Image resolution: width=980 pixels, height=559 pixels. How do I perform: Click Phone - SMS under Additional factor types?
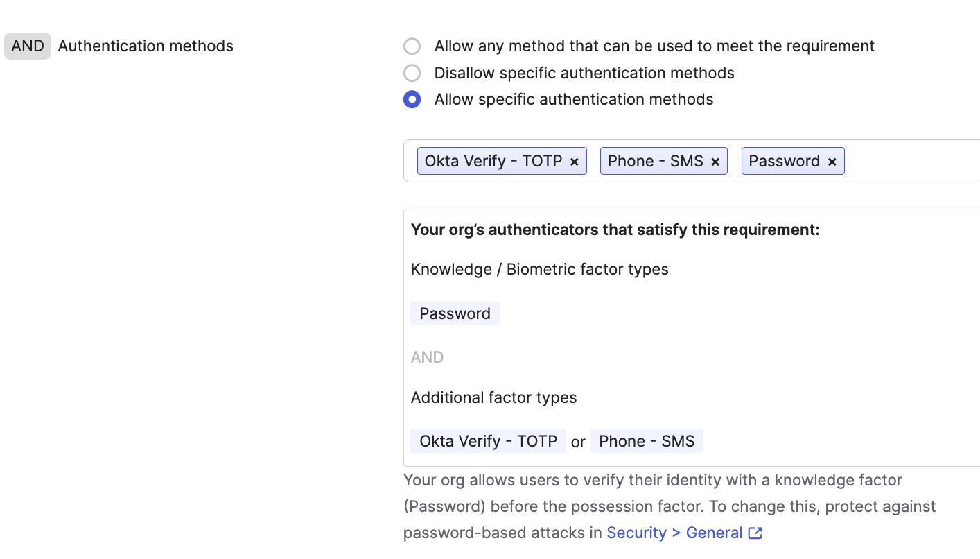click(647, 441)
